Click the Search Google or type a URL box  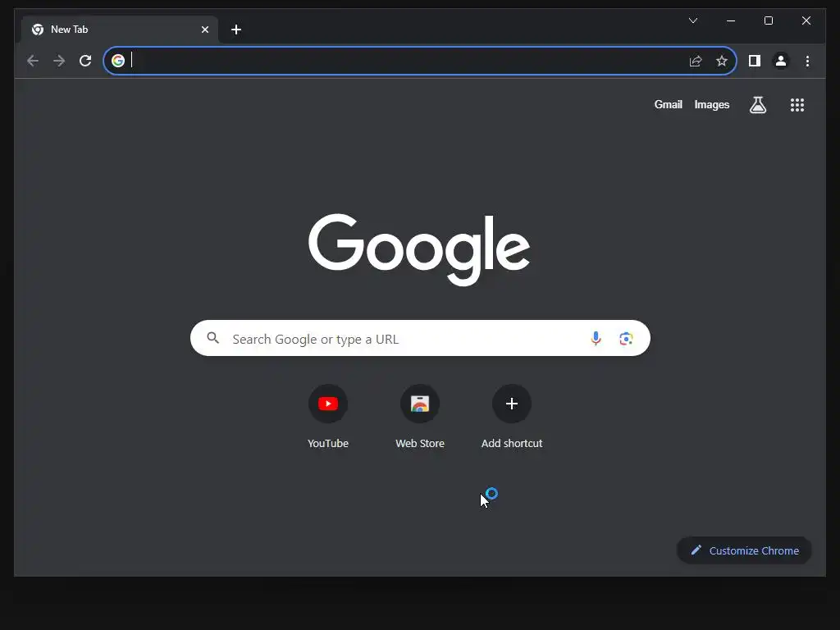pos(420,339)
